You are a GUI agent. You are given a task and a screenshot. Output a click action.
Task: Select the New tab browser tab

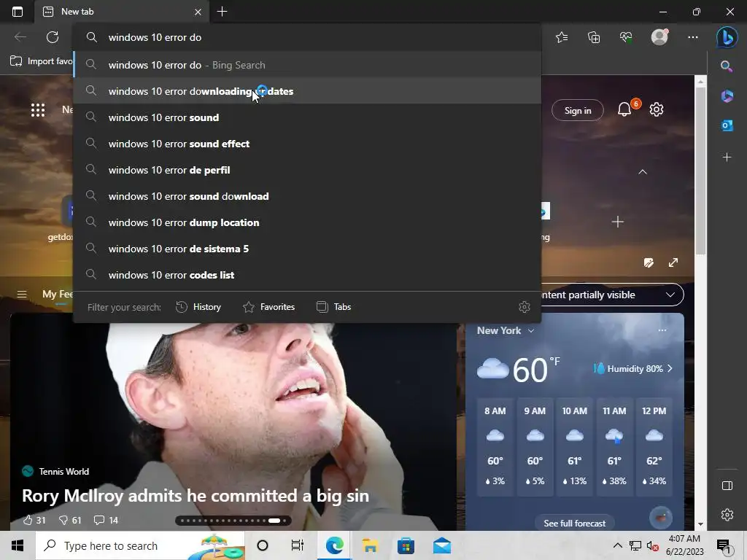pyautogui.click(x=122, y=12)
